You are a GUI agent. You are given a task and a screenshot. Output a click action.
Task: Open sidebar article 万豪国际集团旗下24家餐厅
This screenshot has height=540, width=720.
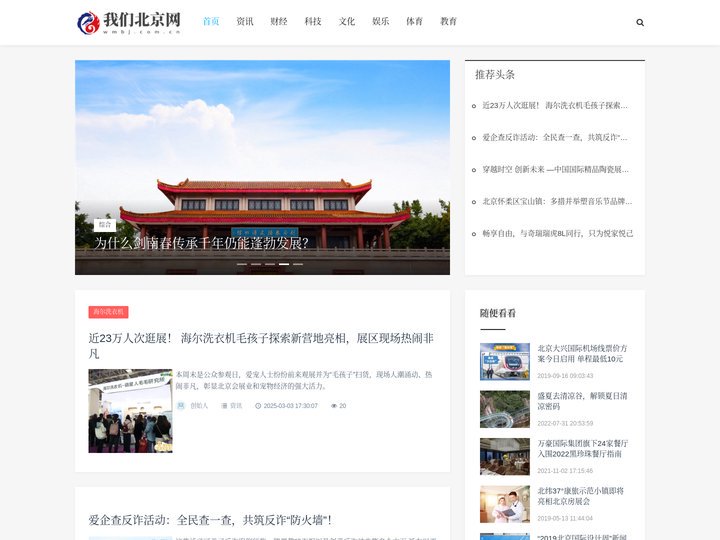(583, 449)
